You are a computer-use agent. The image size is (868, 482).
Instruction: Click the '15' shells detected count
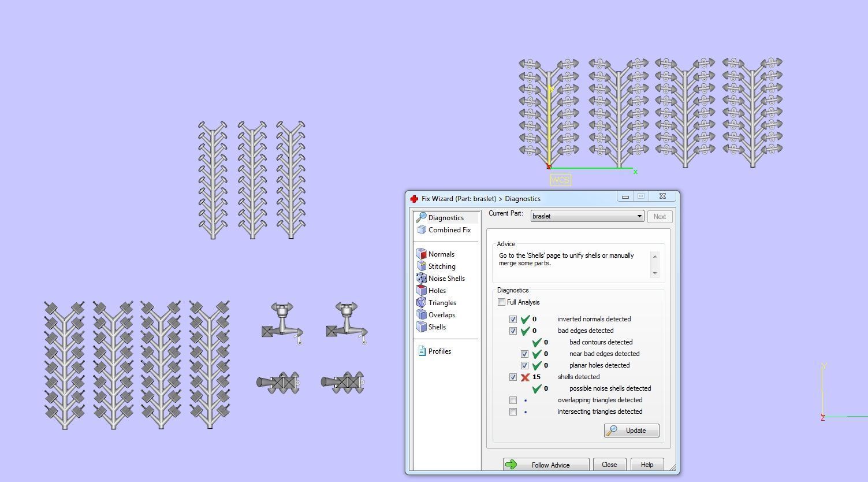click(537, 377)
